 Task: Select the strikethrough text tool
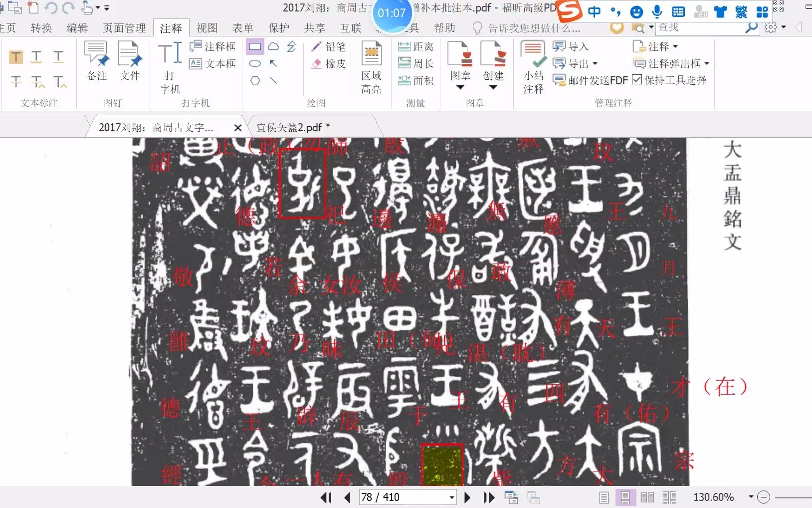click(16, 81)
